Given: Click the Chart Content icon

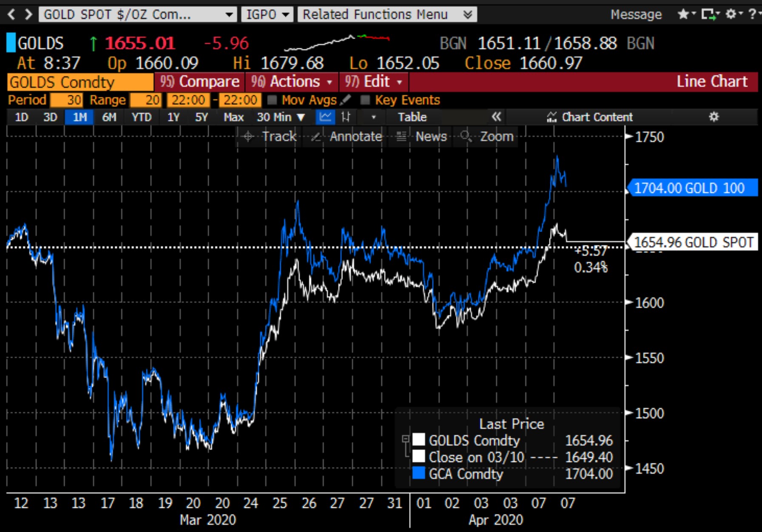Looking at the screenshot, I should click(552, 117).
